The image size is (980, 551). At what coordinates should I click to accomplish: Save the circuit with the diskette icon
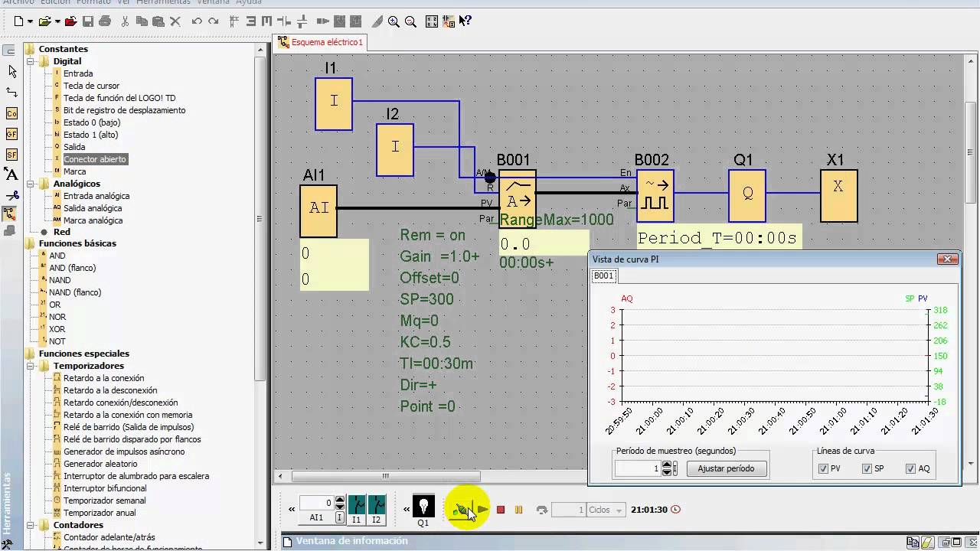pos(87,21)
